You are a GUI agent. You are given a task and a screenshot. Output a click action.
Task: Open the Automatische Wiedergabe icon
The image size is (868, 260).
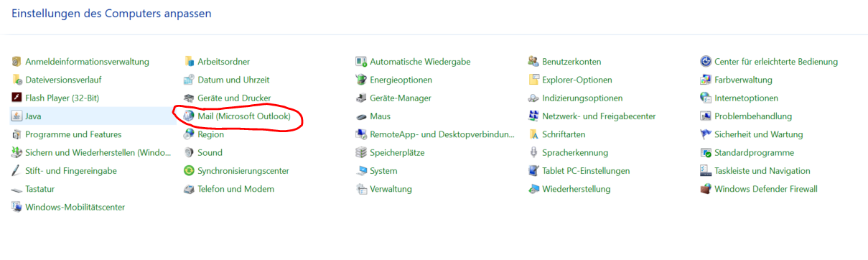point(362,62)
